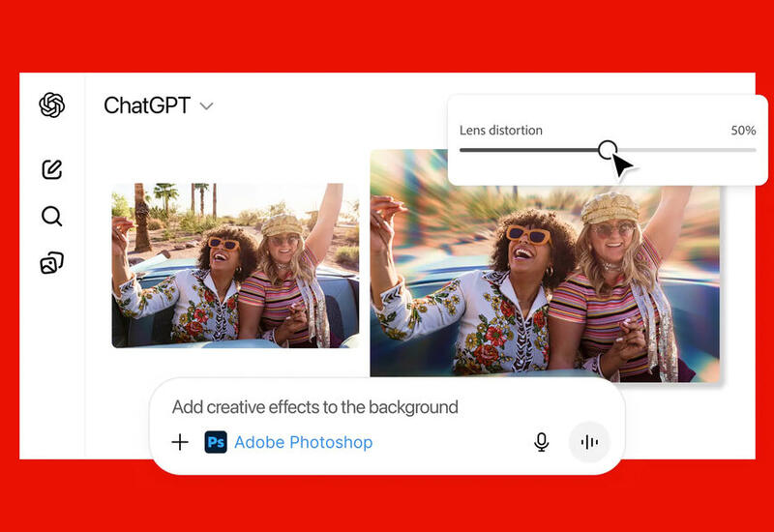Image resolution: width=774 pixels, height=532 pixels.
Task: Click the Lens distortion slider track right side
Action: pyautogui.click(x=687, y=150)
